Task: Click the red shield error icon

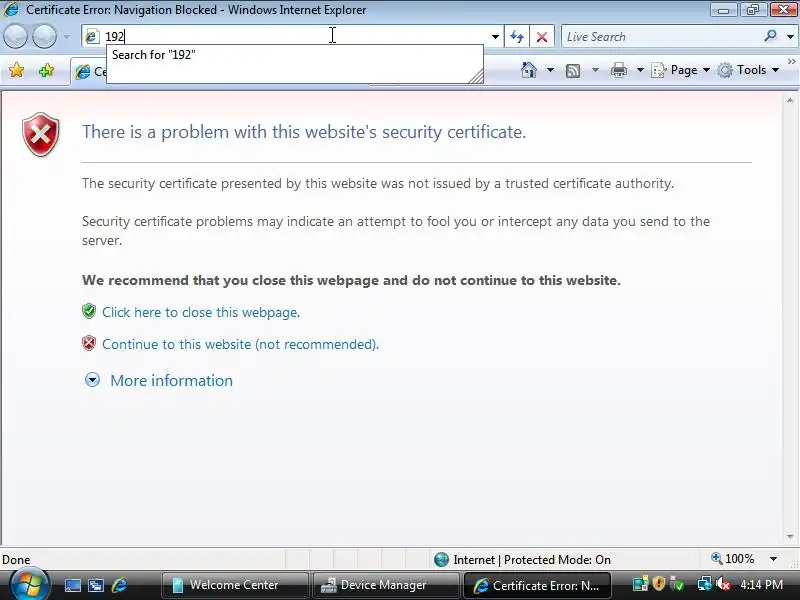Action: tap(41, 135)
